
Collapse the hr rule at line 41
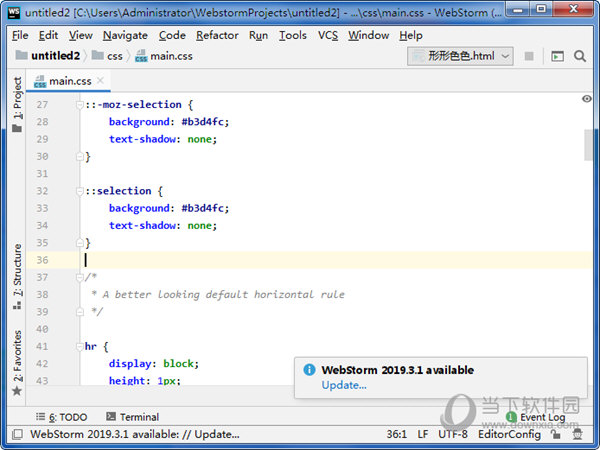80,346
